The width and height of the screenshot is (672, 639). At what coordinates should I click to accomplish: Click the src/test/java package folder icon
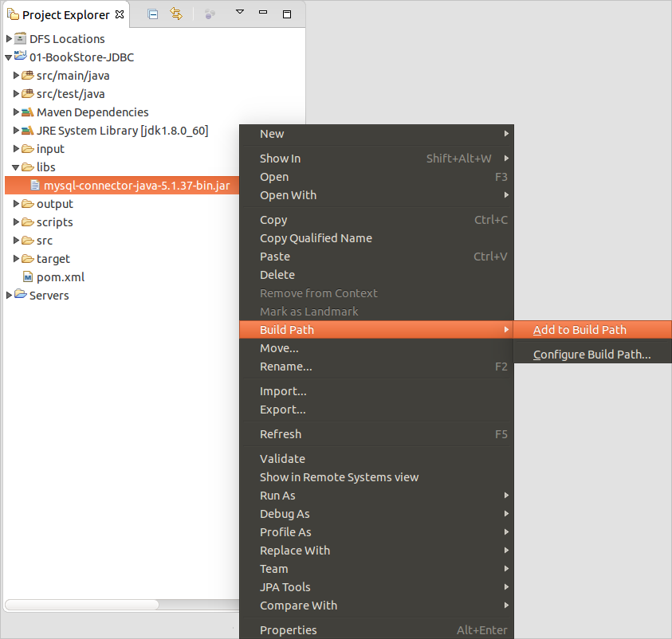[x=28, y=93]
